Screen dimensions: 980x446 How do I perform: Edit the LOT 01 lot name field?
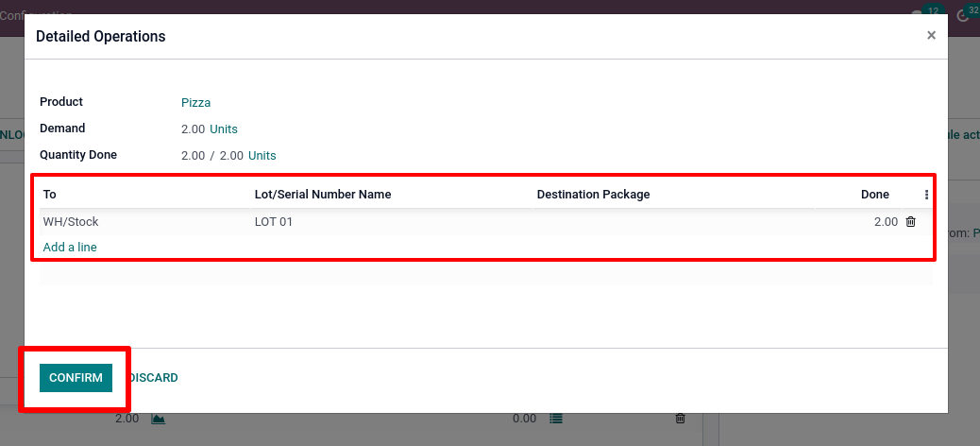pos(270,222)
